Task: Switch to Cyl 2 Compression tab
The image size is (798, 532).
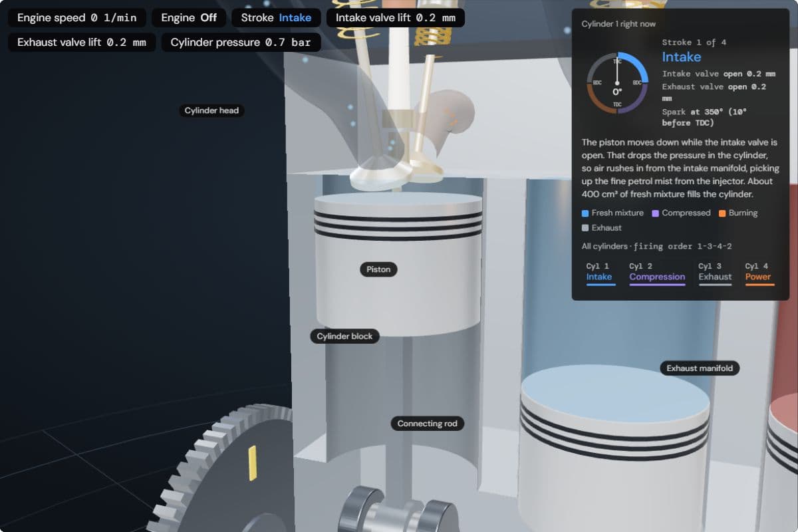Action: click(x=657, y=273)
